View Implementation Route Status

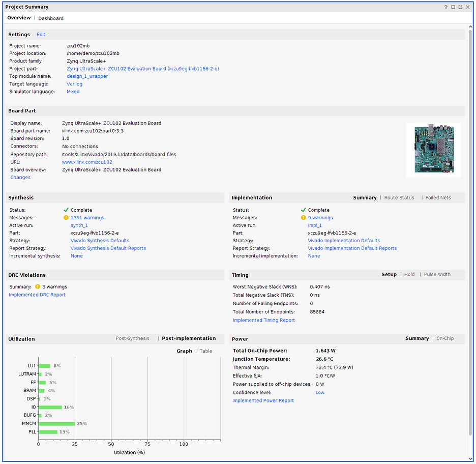pos(399,197)
